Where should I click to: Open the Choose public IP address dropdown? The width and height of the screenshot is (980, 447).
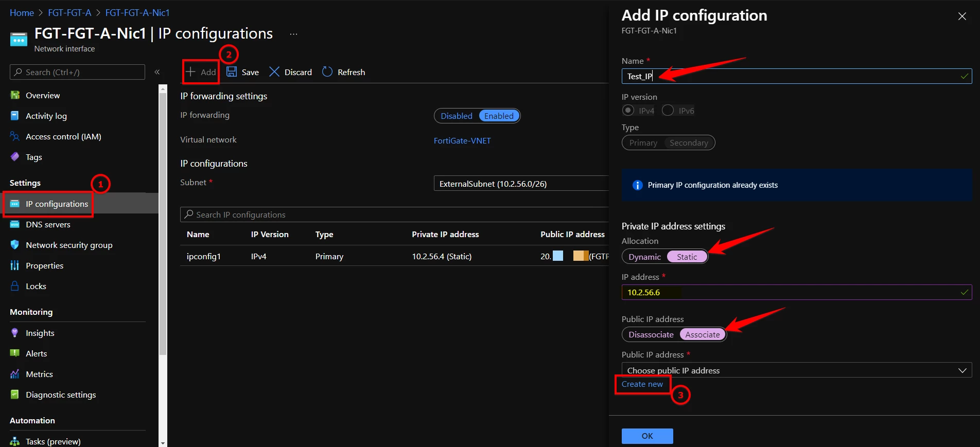coord(797,370)
